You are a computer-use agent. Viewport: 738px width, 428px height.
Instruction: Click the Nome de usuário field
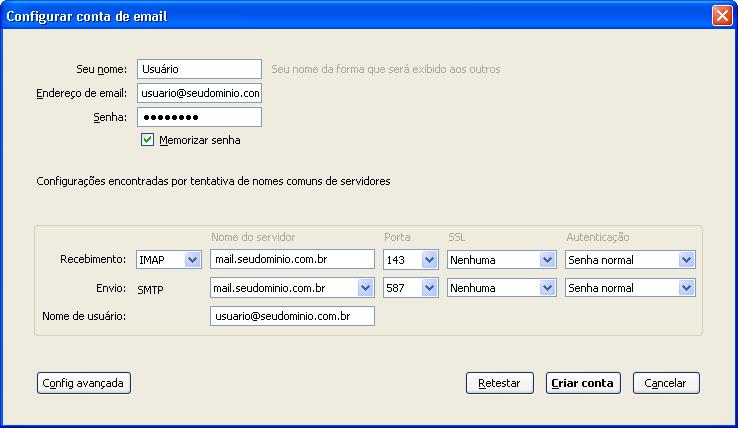click(291, 316)
